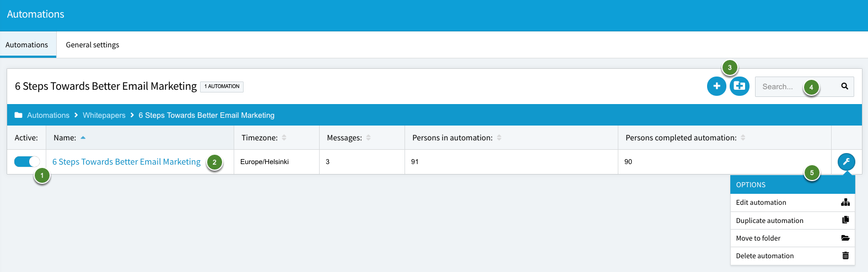Click the 91 persons in automation value
The height and width of the screenshot is (272, 868).
tap(415, 162)
